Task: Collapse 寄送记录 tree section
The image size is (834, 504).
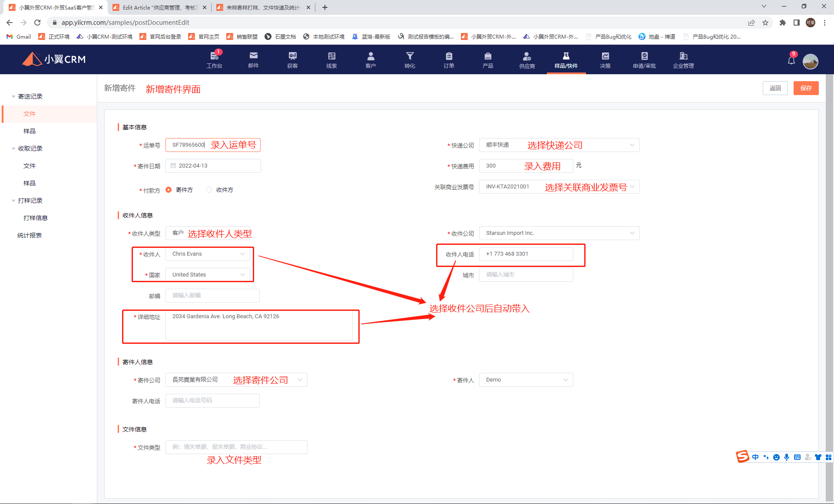Action: (13, 96)
